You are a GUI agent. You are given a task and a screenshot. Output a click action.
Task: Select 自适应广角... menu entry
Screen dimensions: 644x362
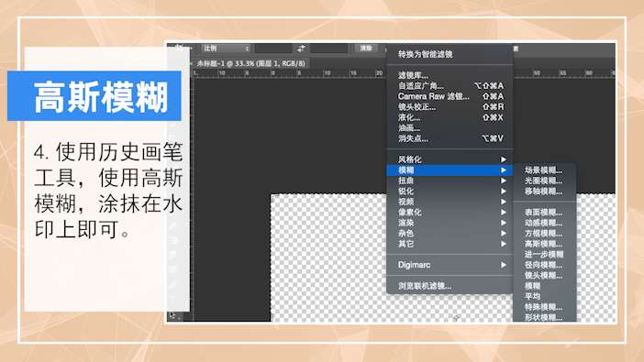pos(450,86)
